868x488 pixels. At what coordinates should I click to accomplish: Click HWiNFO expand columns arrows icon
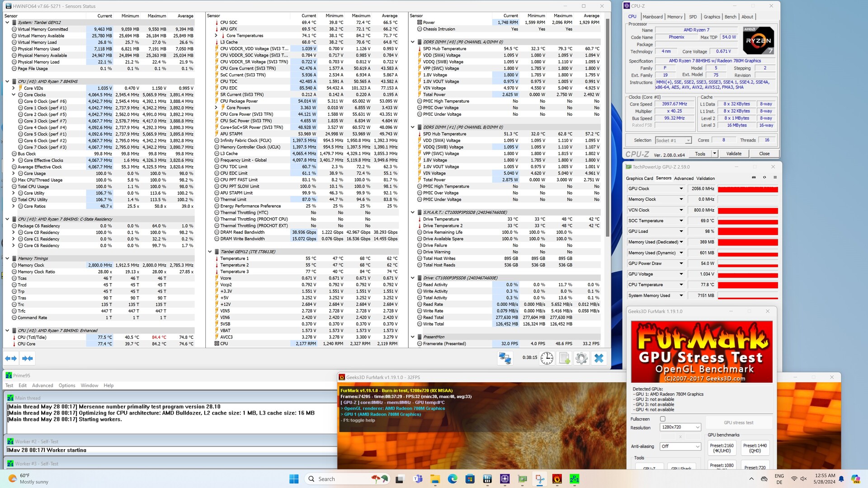click(11, 358)
